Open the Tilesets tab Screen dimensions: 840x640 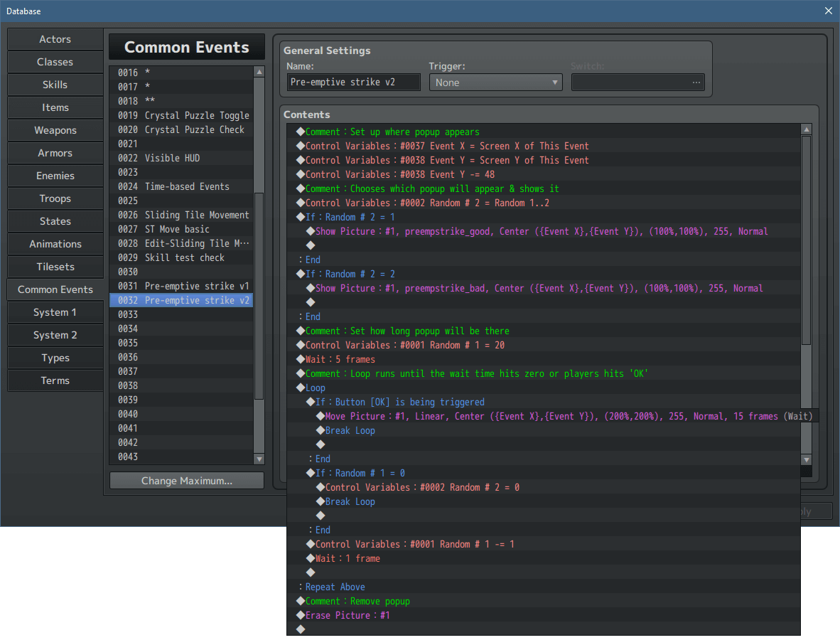[55, 267]
